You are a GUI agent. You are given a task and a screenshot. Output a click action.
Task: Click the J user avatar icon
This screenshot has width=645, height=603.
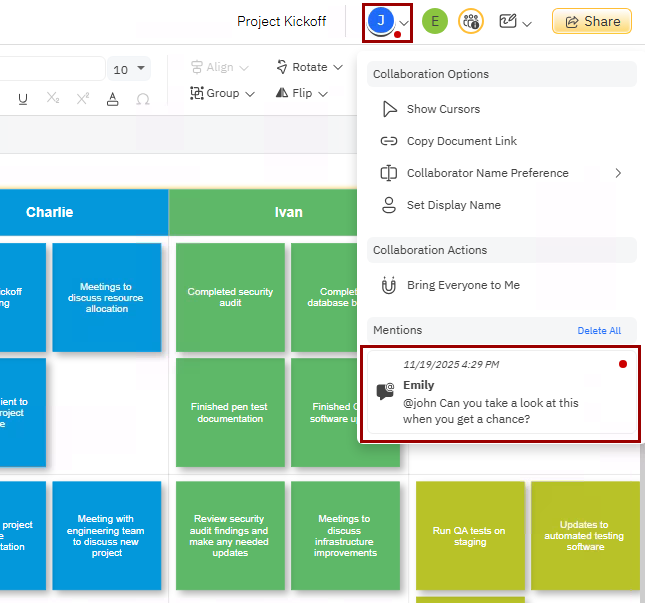pyautogui.click(x=380, y=21)
